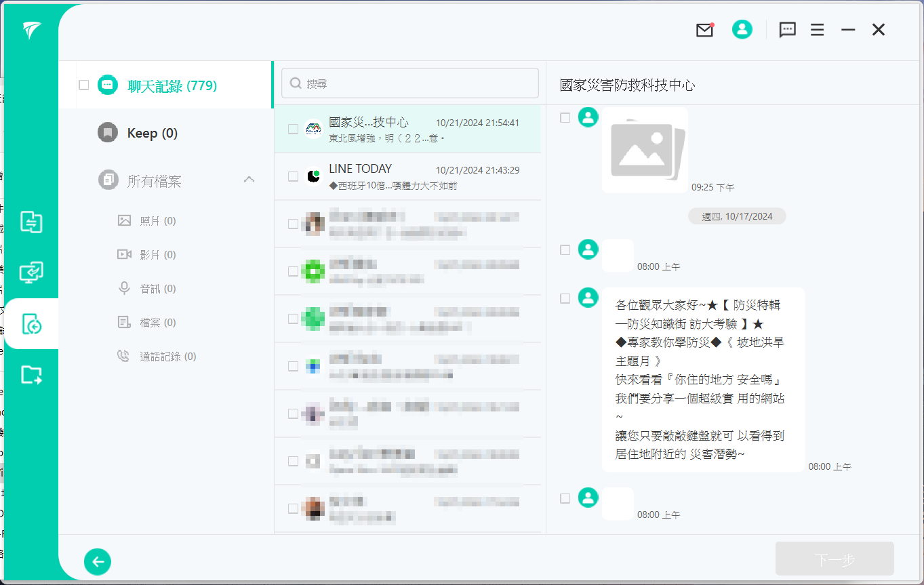Select the transfer icon in left sidebar
This screenshot has width=924, height=585.
tap(31, 222)
